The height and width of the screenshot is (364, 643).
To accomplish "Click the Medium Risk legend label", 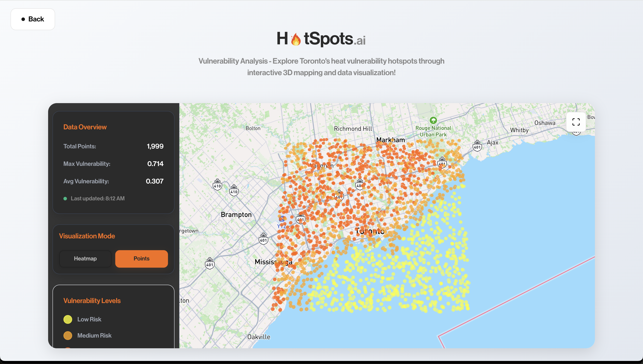I will point(94,336).
